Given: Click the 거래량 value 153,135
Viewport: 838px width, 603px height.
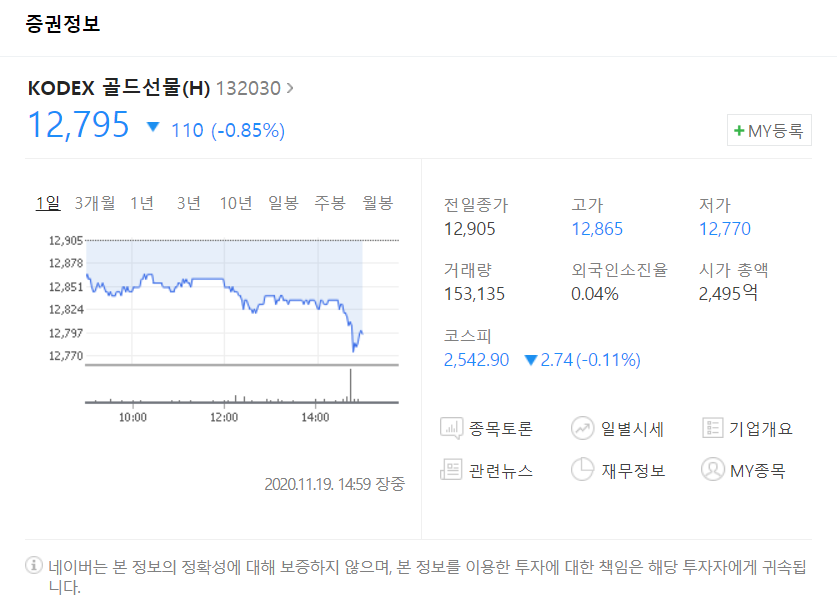Looking at the screenshot, I should 474,294.
